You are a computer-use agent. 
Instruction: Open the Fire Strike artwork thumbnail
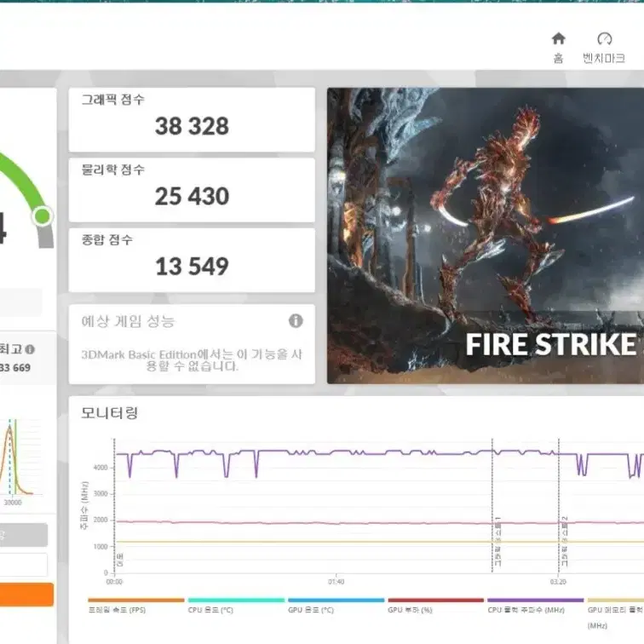point(485,236)
